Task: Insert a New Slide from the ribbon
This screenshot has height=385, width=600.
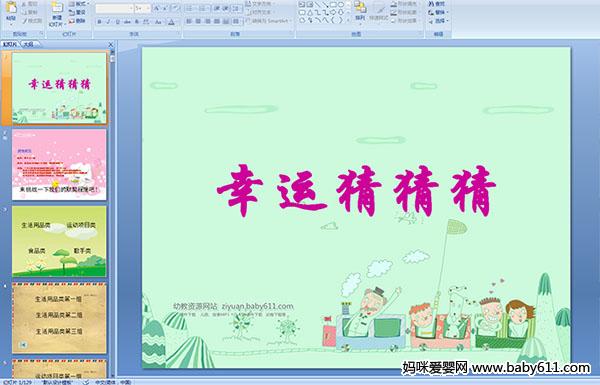Action: (x=57, y=13)
